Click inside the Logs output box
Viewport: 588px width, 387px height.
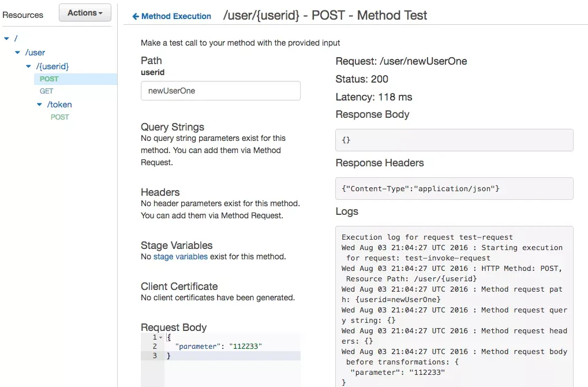pyautogui.click(x=454, y=306)
